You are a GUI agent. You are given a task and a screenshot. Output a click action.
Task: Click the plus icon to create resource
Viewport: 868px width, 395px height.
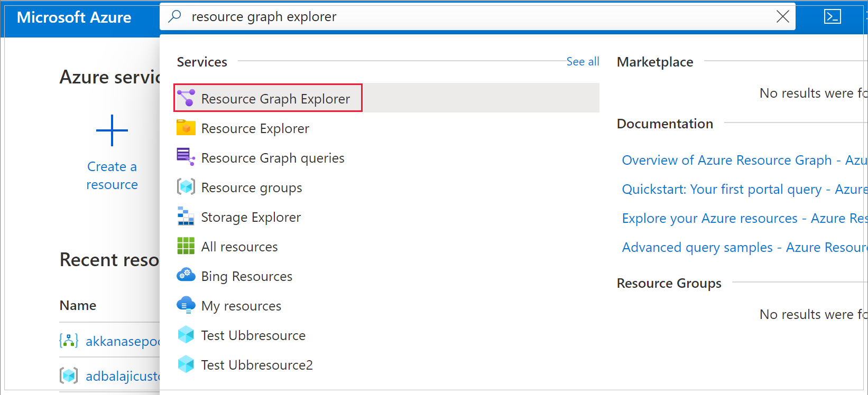(x=112, y=130)
